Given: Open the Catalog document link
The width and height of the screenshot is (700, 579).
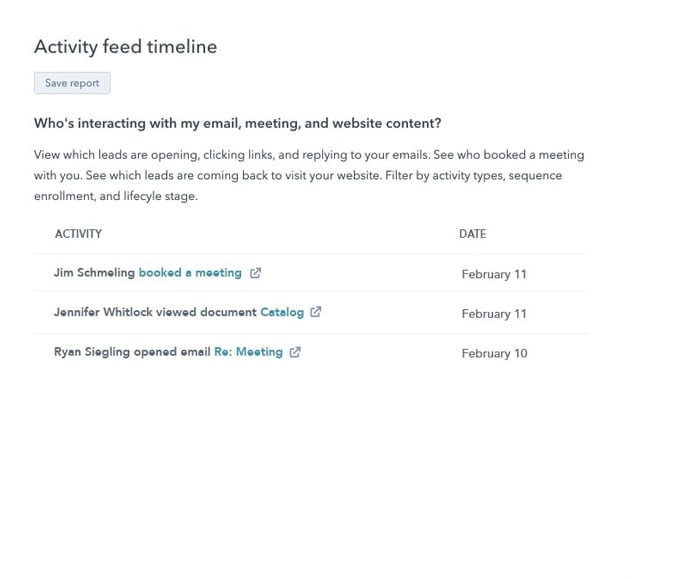Looking at the screenshot, I should tap(282, 312).
